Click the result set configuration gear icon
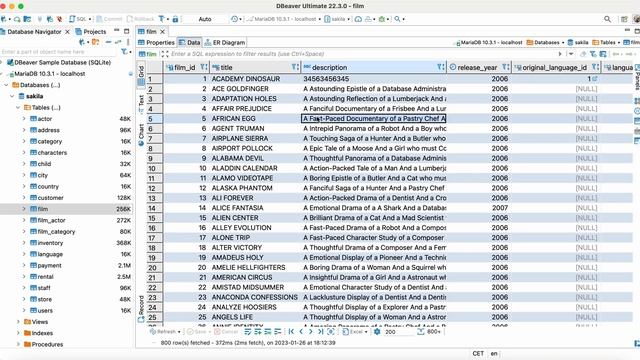 pyautogui.click(x=377, y=332)
